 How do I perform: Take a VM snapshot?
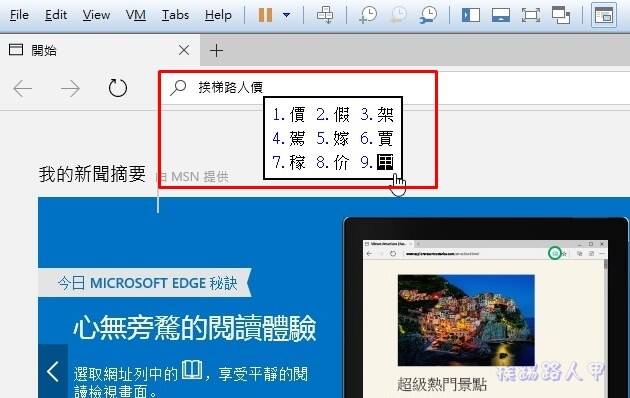click(367, 15)
